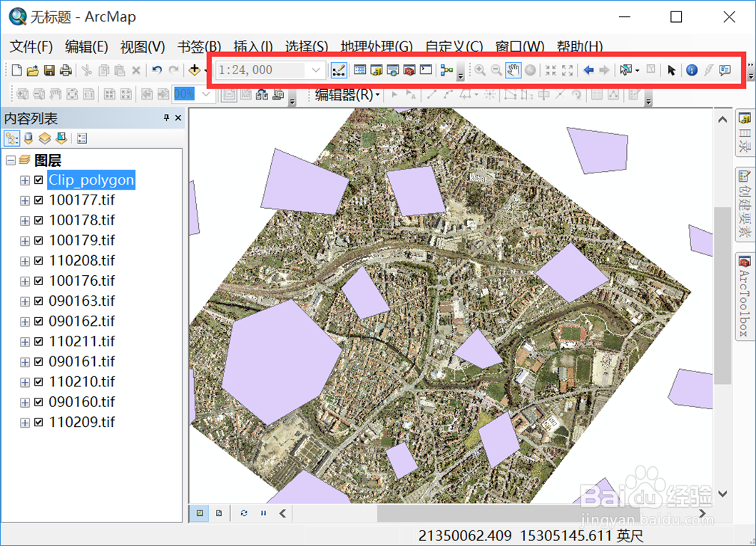Expand the Clip_polygon layer legend
Viewport: 756px width, 546px height.
[x=24, y=181]
